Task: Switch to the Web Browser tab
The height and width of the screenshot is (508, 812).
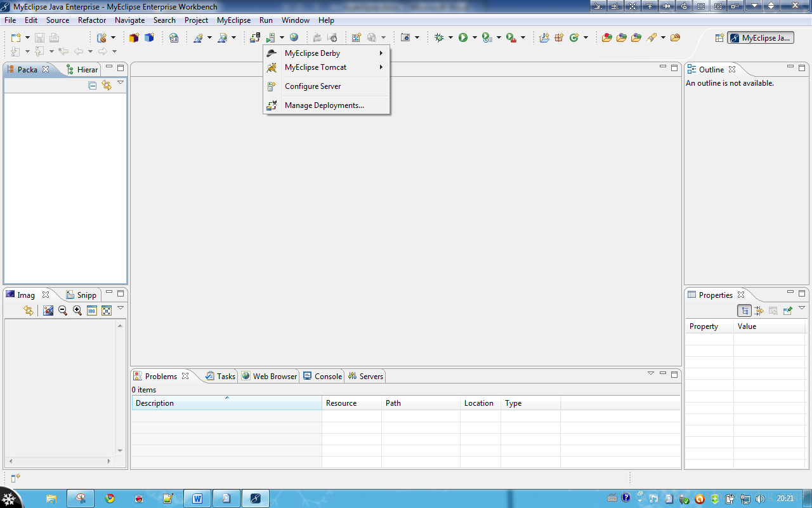Action: click(269, 377)
